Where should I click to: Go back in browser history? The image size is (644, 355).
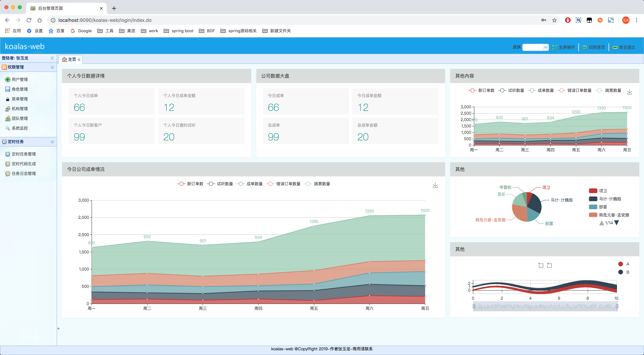7,20
